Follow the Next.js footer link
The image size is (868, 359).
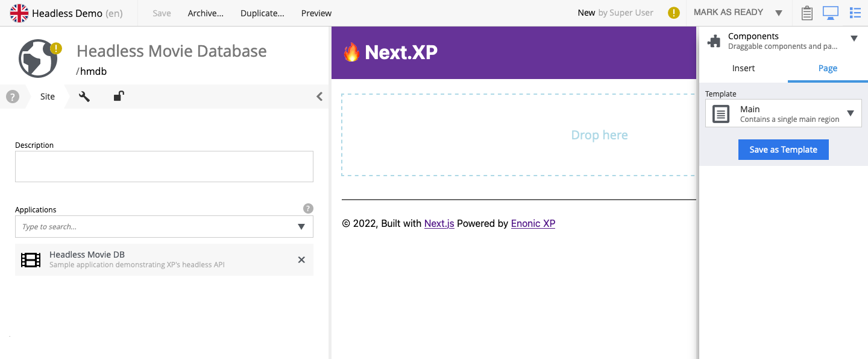click(x=439, y=223)
